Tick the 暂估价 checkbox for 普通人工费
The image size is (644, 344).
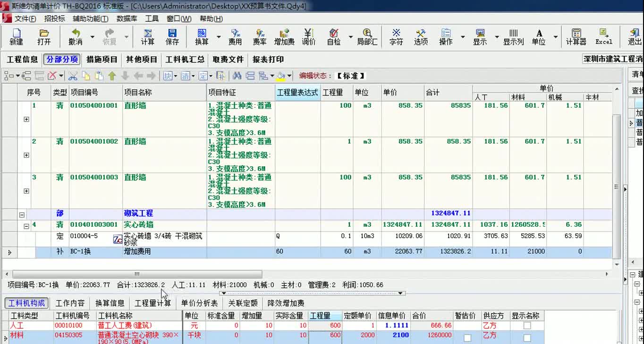[467, 326]
